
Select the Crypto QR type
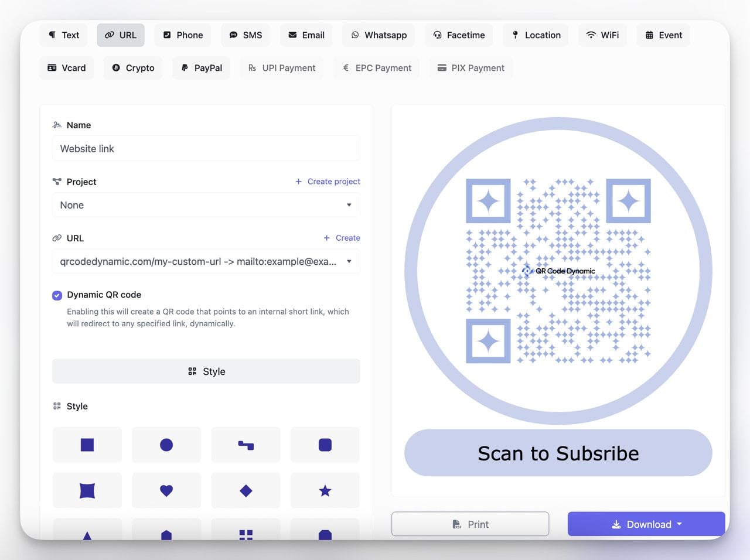[133, 68]
